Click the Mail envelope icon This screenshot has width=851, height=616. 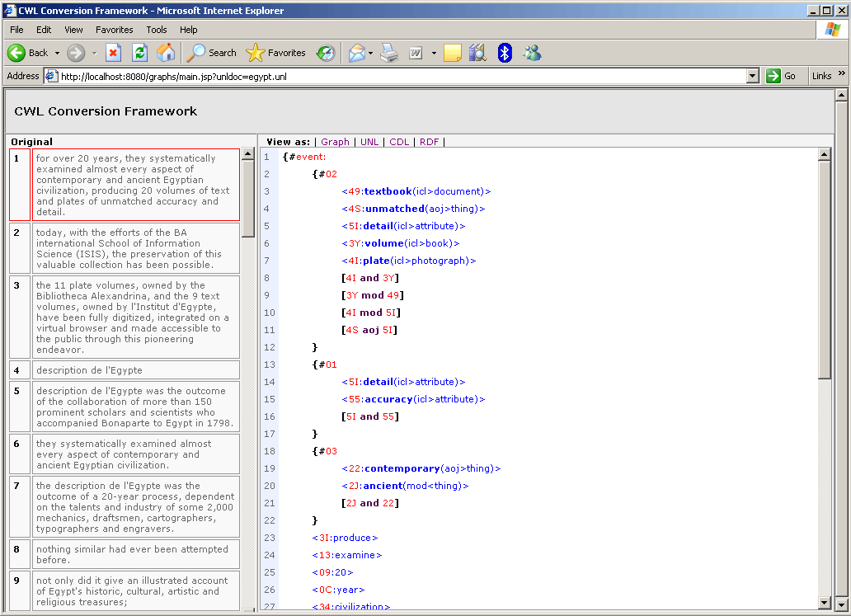click(x=356, y=53)
